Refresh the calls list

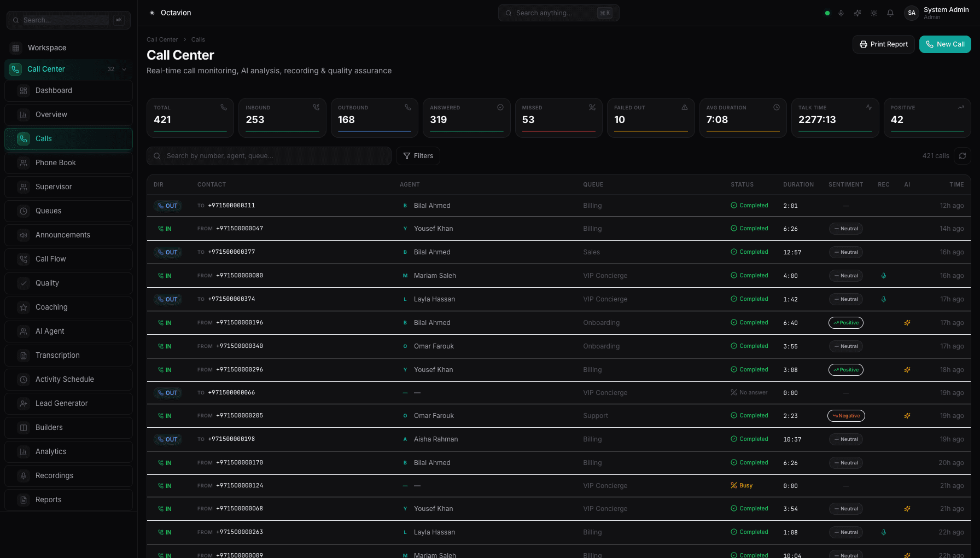962,156
